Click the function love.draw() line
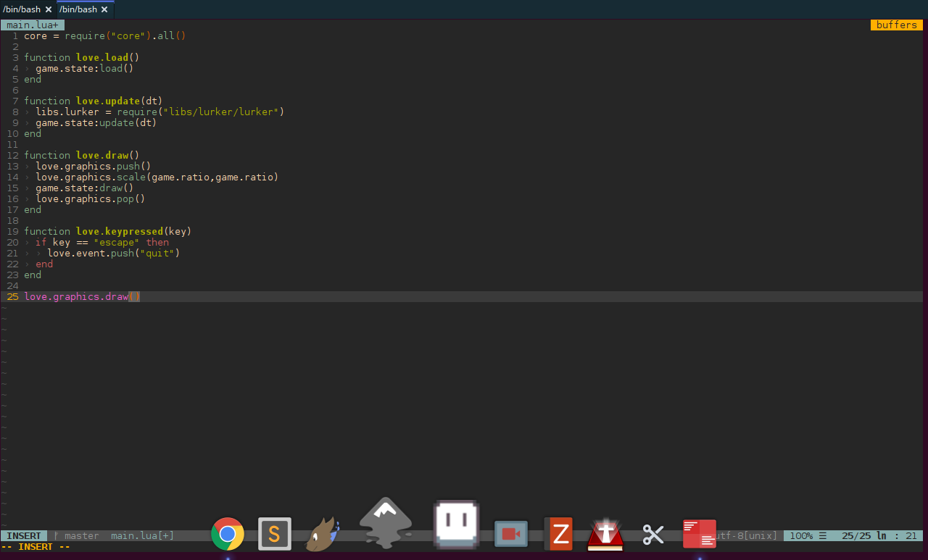This screenshot has height=560, width=928. pos(82,155)
